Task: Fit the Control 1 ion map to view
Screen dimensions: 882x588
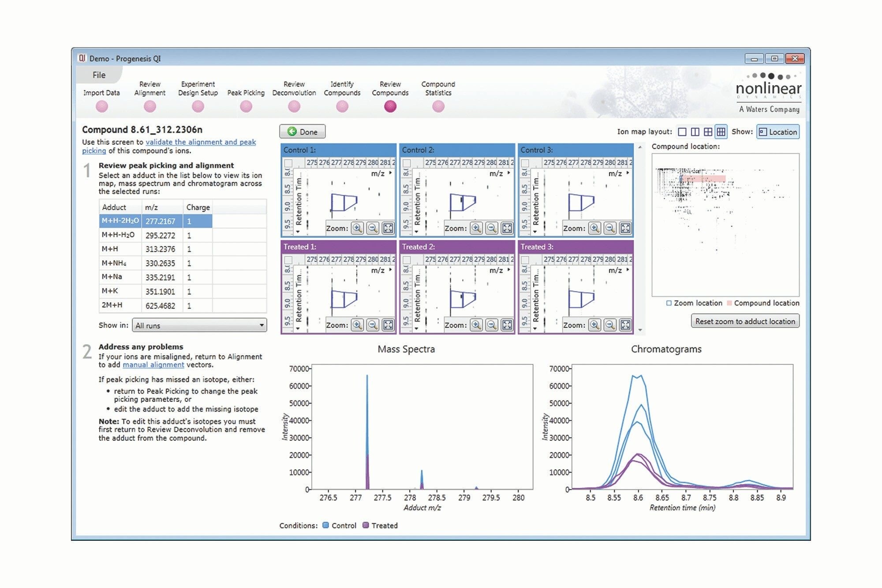Action: pos(388,228)
